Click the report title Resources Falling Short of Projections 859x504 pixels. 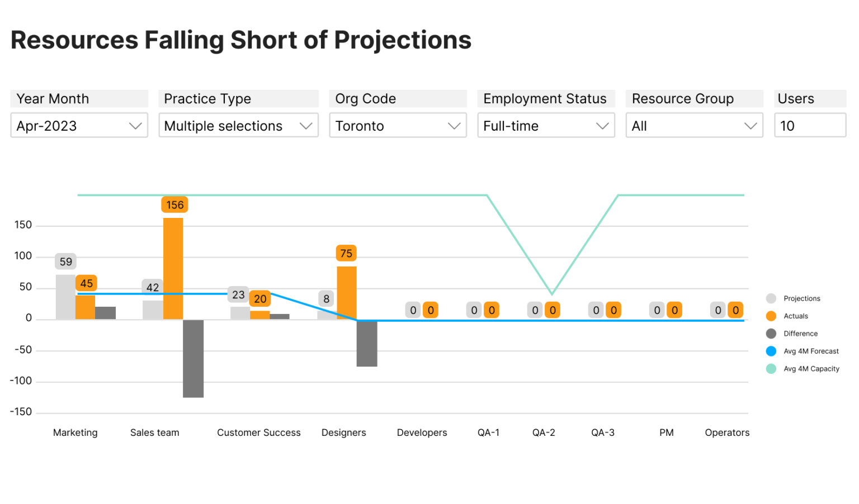[x=240, y=40]
